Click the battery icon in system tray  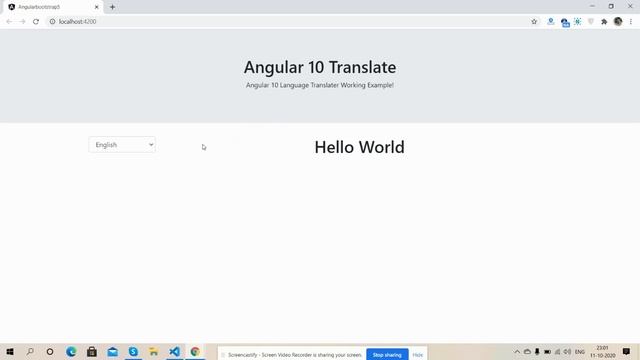547,351
